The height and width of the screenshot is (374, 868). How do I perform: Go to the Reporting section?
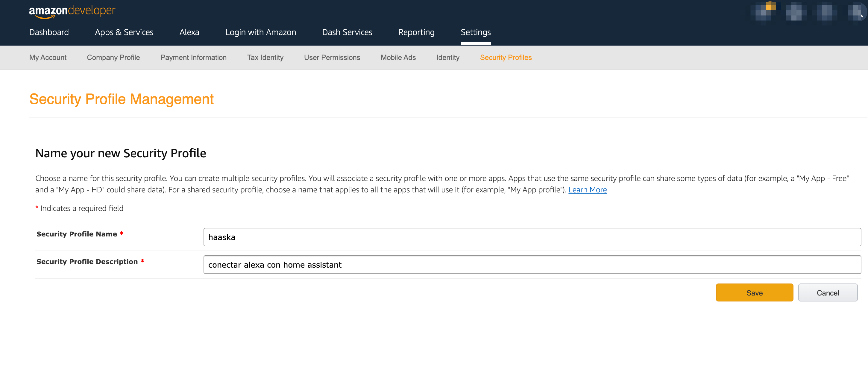point(416,32)
